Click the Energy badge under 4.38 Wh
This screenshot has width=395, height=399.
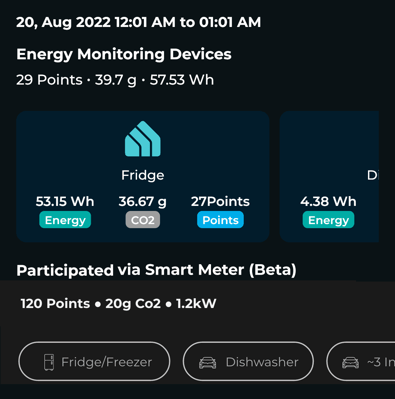[x=328, y=220]
